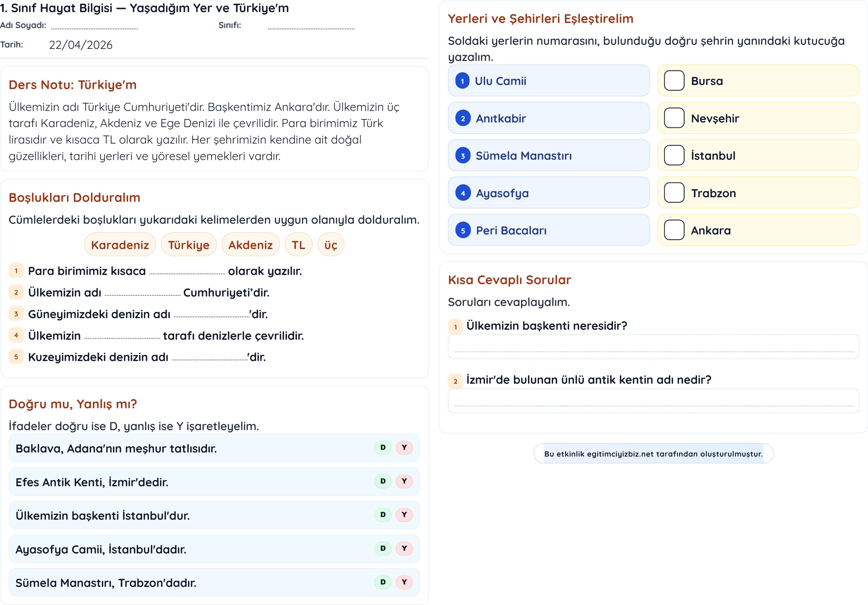Screen dimensions: 868x605
Task: Click the egitimciyizbiz.net attribution link
Action: click(x=653, y=453)
